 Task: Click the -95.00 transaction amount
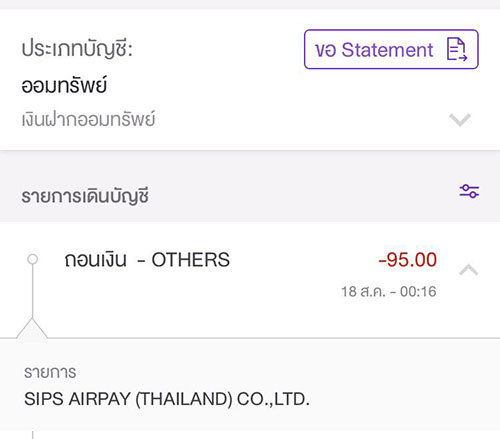coord(407,260)
